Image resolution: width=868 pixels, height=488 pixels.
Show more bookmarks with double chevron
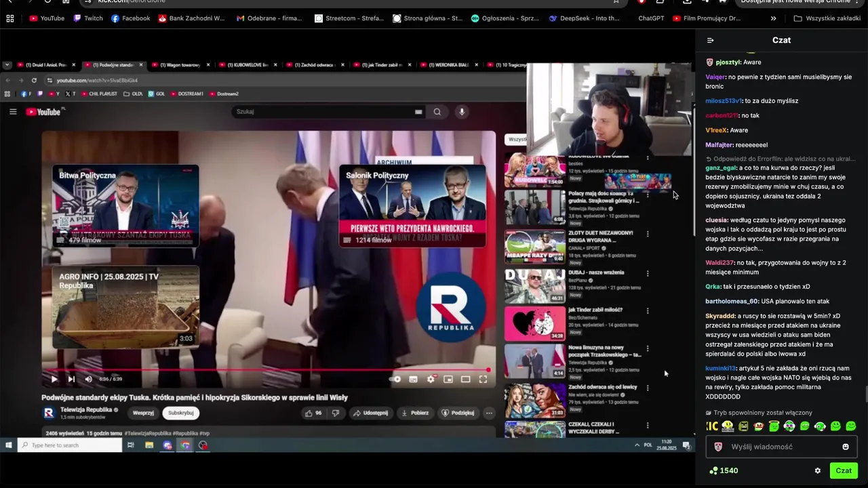coord(774,18)
